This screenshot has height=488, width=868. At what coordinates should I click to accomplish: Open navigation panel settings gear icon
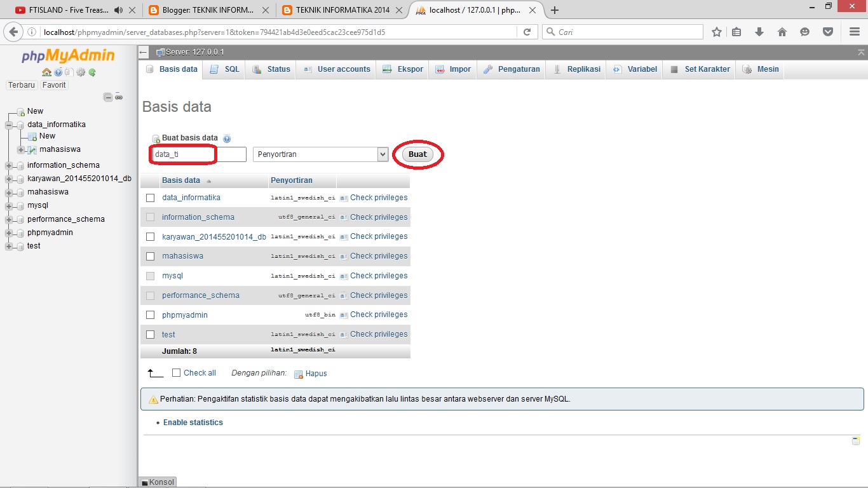(x=80, y=72)
